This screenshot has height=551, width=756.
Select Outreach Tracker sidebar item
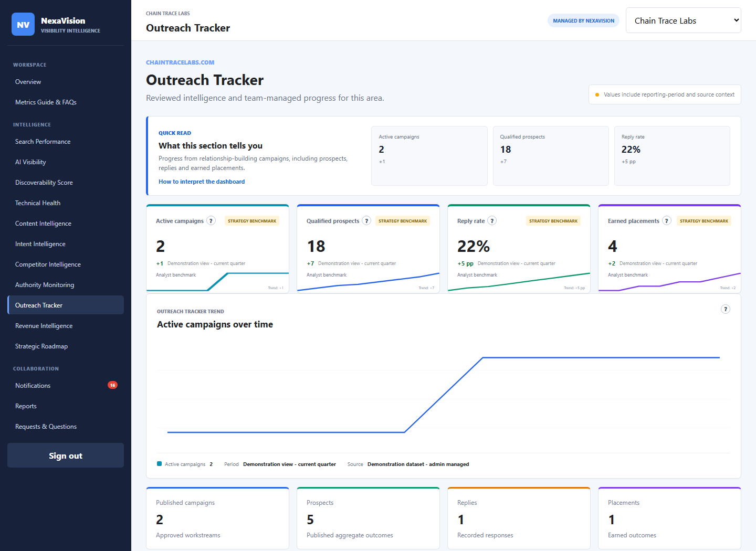click(66, 305)
